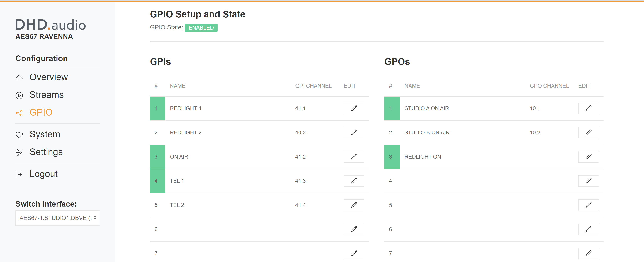Click GPI channel value 41.4
This screenshot has width=644, height=262.
pos(300,205)
